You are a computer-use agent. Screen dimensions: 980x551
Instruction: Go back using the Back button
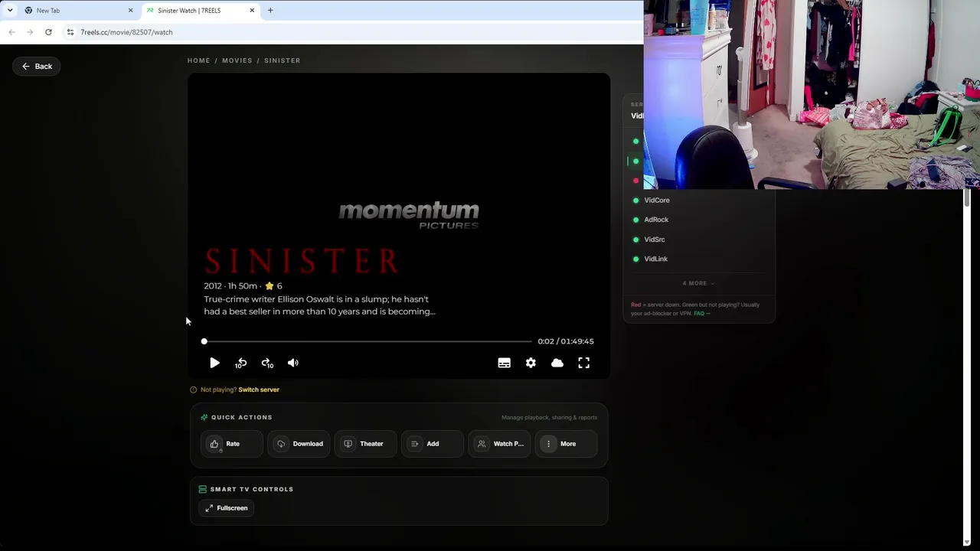click(37, 67)
